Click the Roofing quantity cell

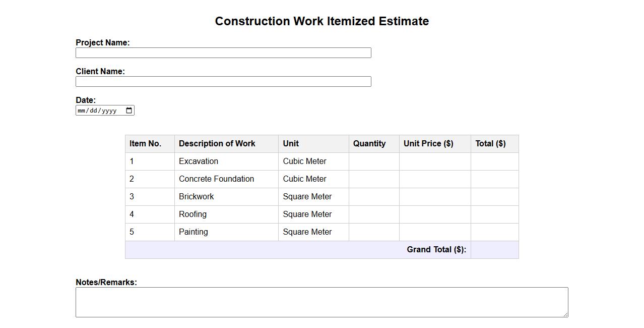[x=374, y=214]
